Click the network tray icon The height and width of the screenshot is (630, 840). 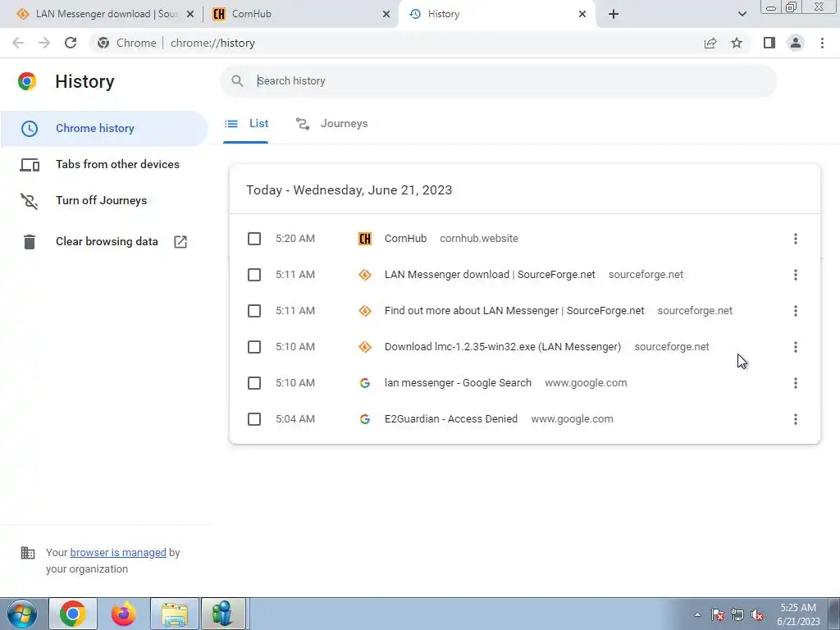(737, 615)
